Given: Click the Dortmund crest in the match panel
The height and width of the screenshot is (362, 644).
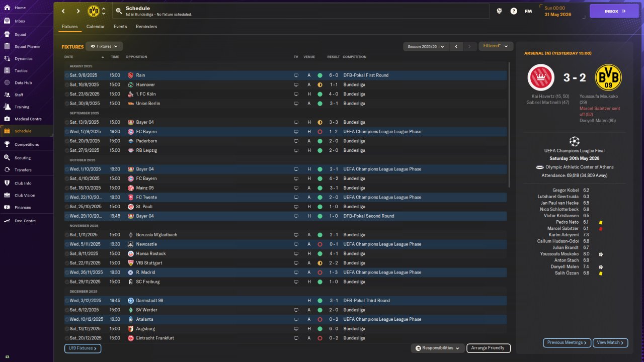Looking at the screenshot, I should point(608,77).
